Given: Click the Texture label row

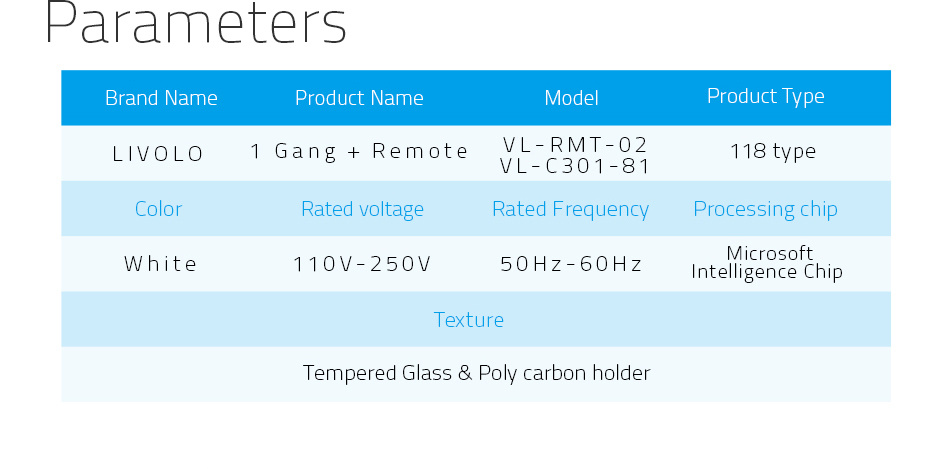Looking at the screenshot, I should point(476,319).
